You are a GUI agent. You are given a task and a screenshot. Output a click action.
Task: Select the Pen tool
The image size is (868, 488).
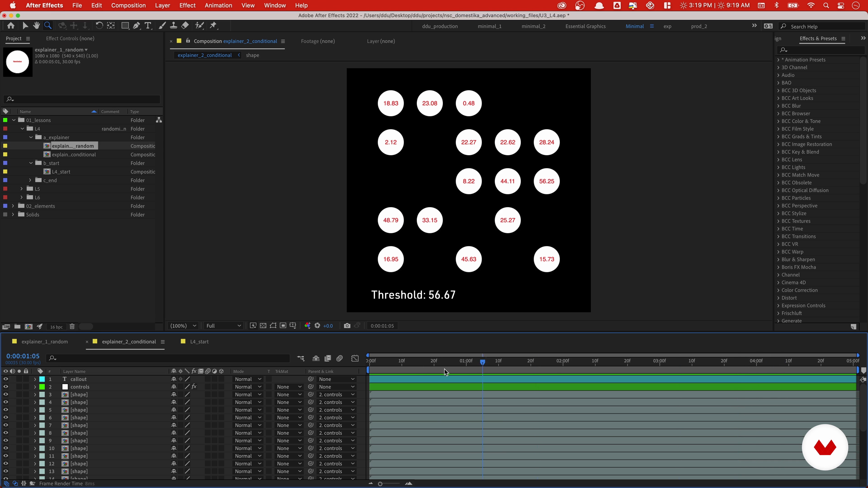(x=137, y=26)
